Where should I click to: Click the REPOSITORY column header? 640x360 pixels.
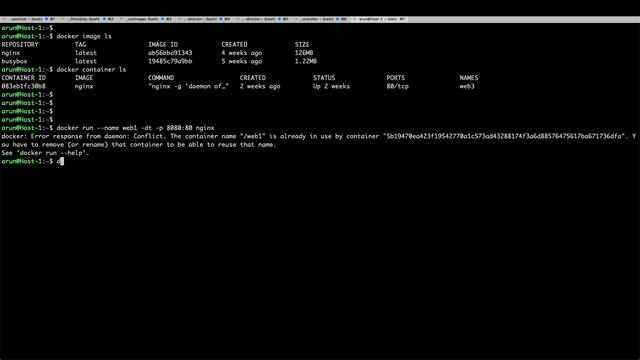tap(20, 44)
